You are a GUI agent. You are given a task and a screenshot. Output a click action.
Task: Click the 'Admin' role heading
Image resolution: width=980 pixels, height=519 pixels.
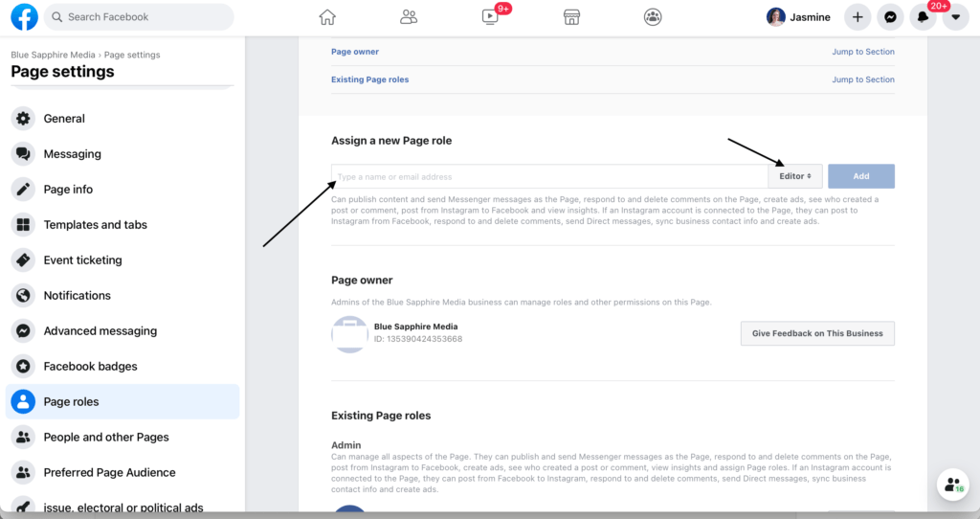pyautogui.click(x=346, y=445)
